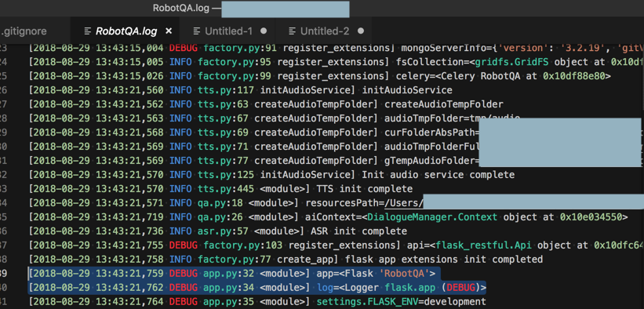Close the RobotQA.log tab
The width and height of the screenshot is (644, 309).
pos(169,31)
